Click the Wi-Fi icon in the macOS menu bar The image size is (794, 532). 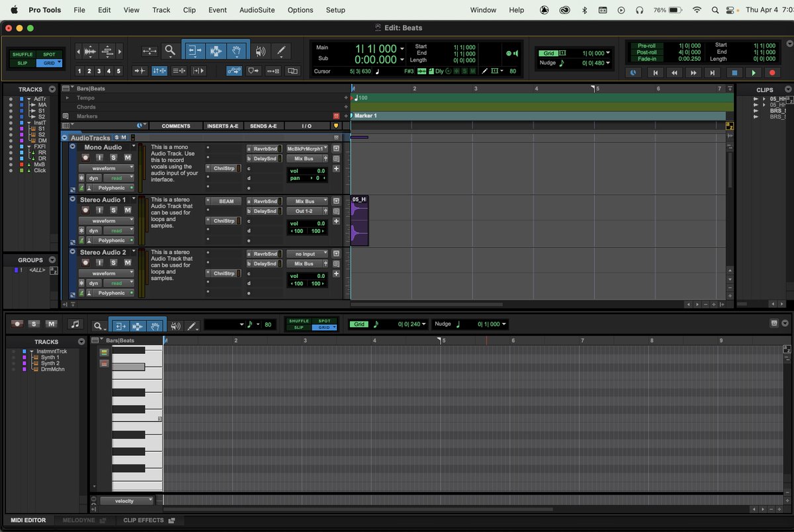pyautogui.click(x=697, y=10)
